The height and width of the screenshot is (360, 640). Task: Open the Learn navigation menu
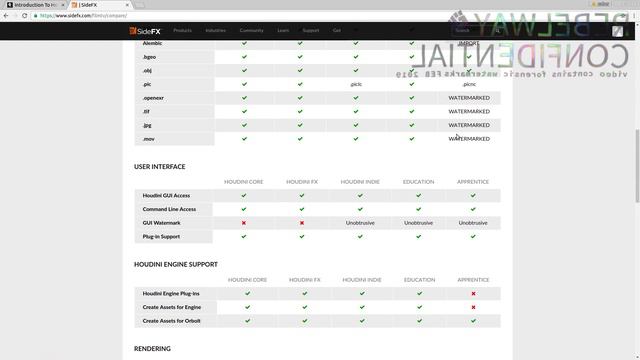pyautogui.click(x=283, y=30)
